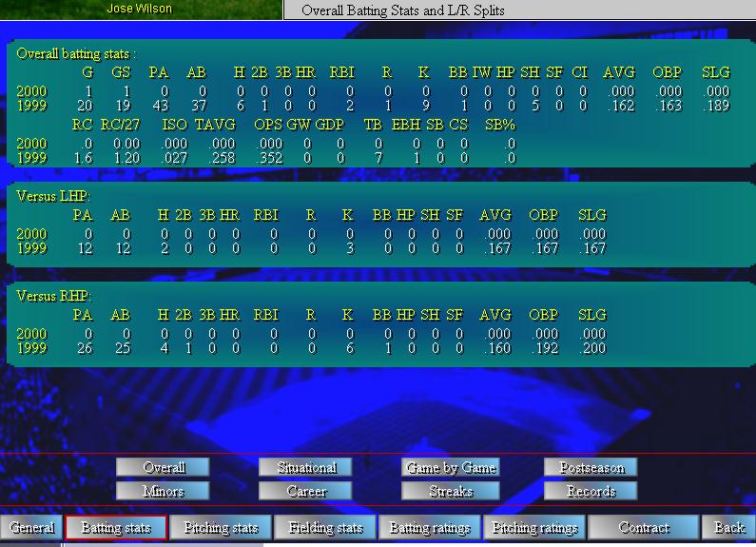The height and width of the screenshot is (547, 756).
Task: Click the 1.20 RC/27 value
Action: tap(126, 158)
